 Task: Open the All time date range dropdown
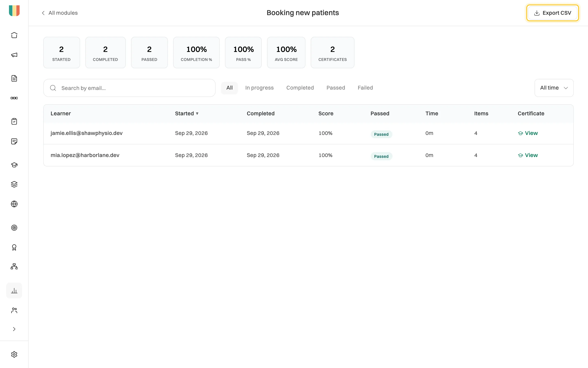click(x=554, y=88)
